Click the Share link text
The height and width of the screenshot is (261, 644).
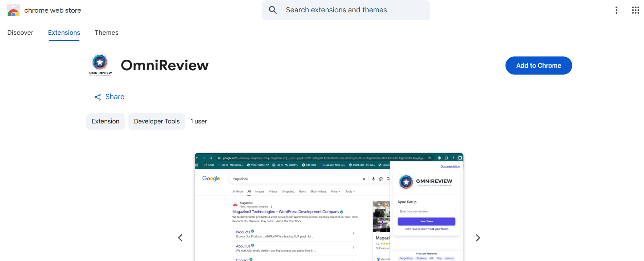pyautogui.click(x=115, y=97)
